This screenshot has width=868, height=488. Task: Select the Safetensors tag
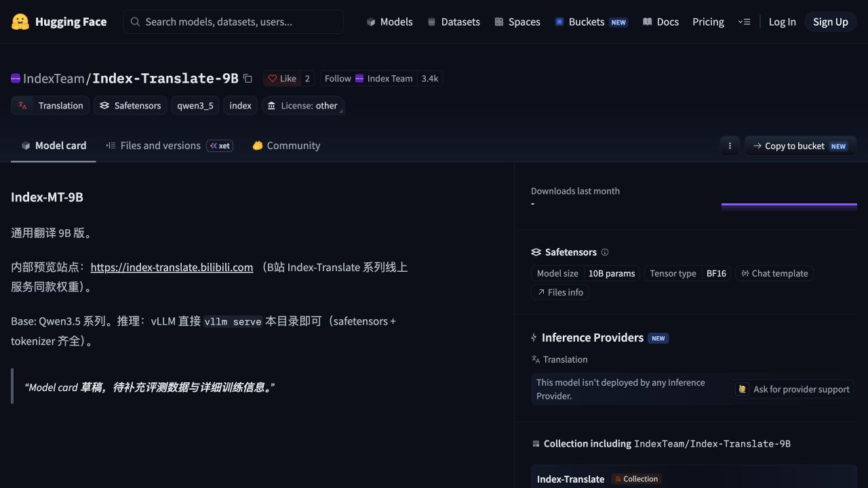coord(130,106)
